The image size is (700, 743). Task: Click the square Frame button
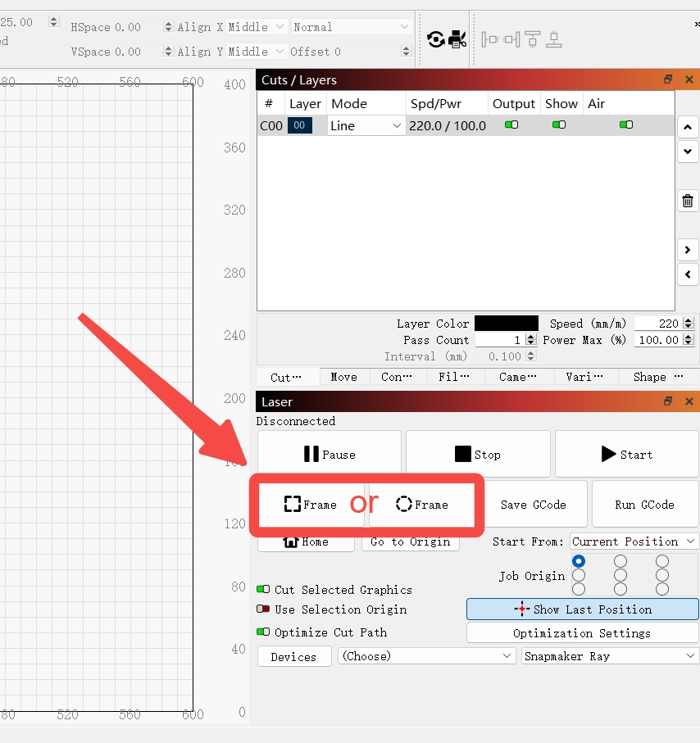click(311, 504)
